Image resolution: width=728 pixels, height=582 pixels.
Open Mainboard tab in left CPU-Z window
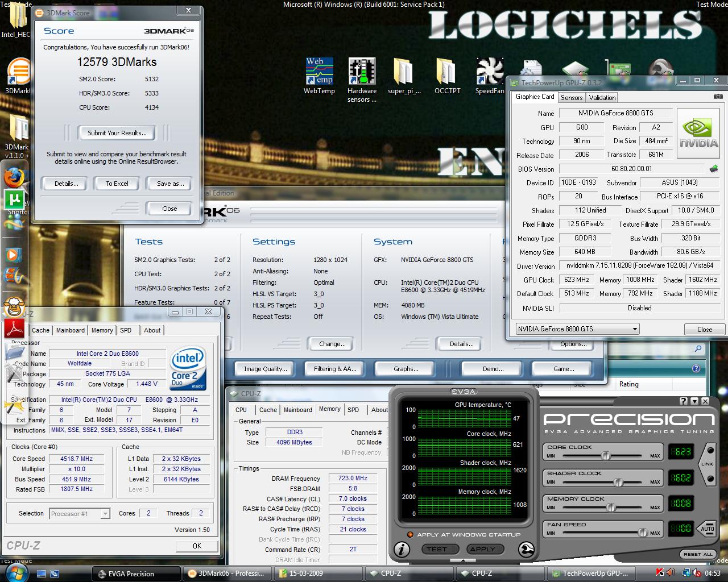(x=71, y=330)
